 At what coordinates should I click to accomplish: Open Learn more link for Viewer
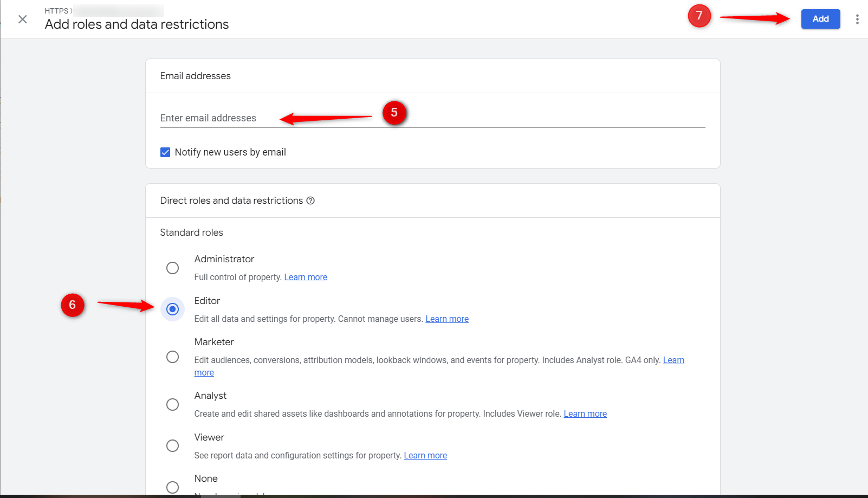click(x=425, y=456)
